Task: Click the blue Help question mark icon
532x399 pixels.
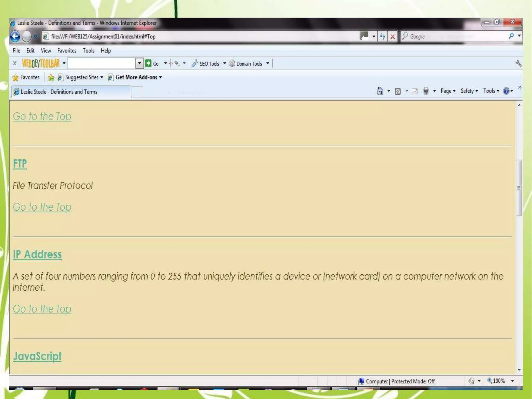Action: tap(506, 91)
